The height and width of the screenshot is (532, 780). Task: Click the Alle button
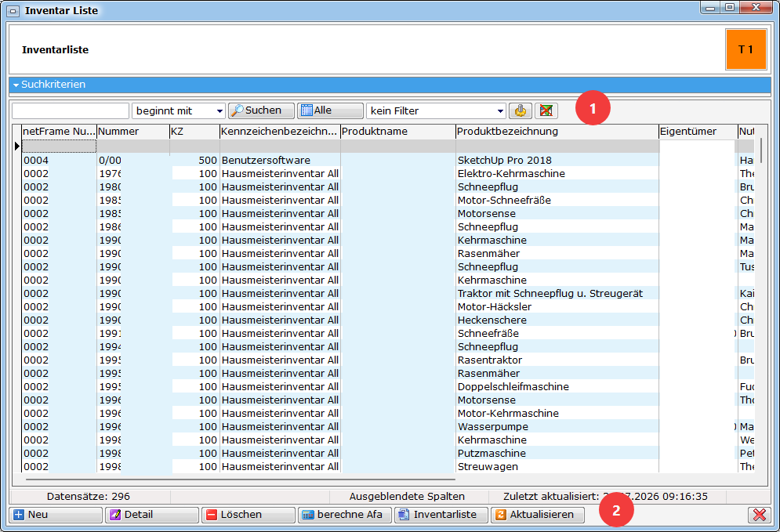(330, 110)
